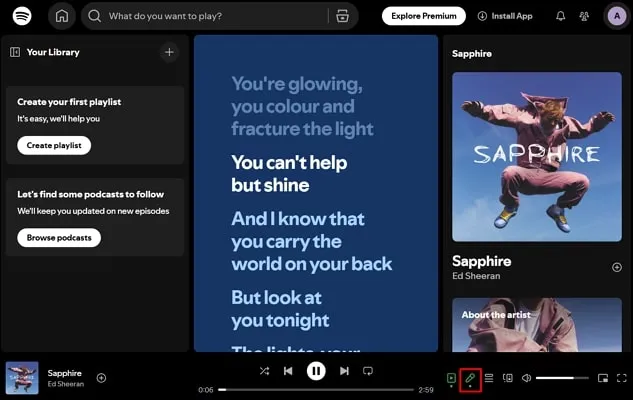
Task: Enter full screen mode
Action: click(x=621, y=378)
